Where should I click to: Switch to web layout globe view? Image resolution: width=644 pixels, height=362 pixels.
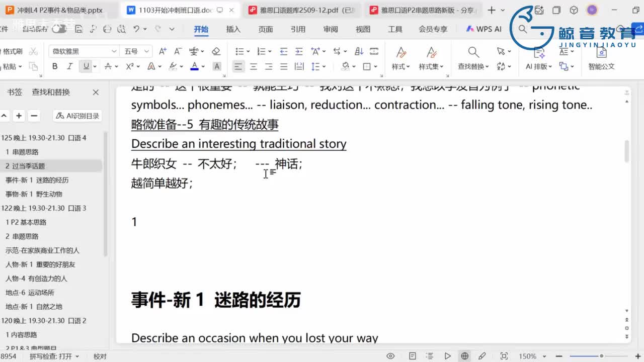pos(465,356)
